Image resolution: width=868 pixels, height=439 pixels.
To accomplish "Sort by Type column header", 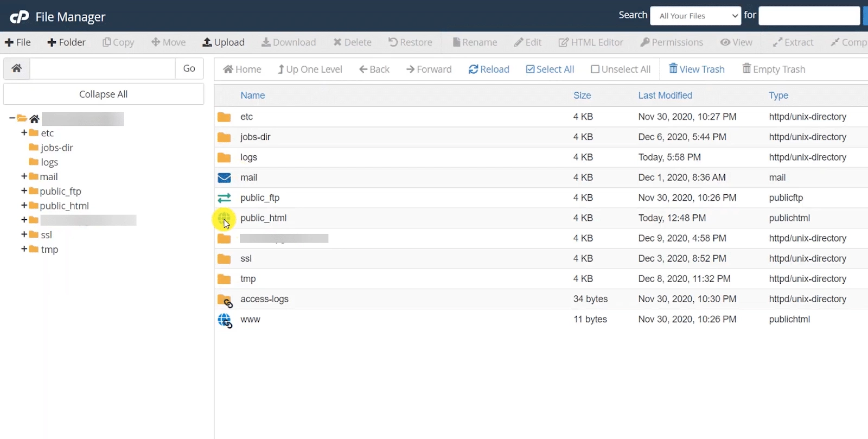I will pyautogui.click(x=778, y=96).
